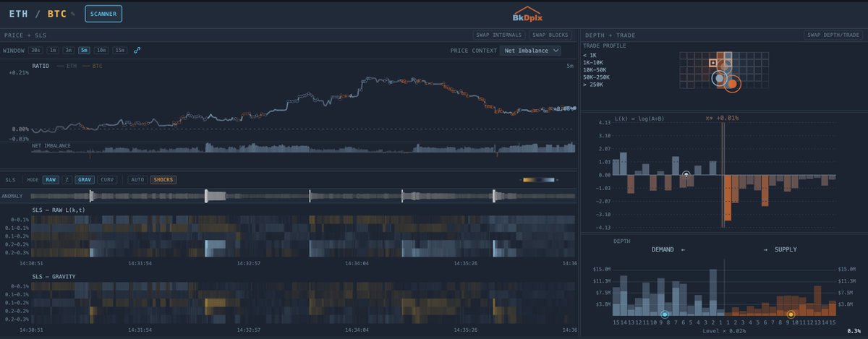
Task: Toggle Z mode in SLS
Action: [x=67, y=179]
